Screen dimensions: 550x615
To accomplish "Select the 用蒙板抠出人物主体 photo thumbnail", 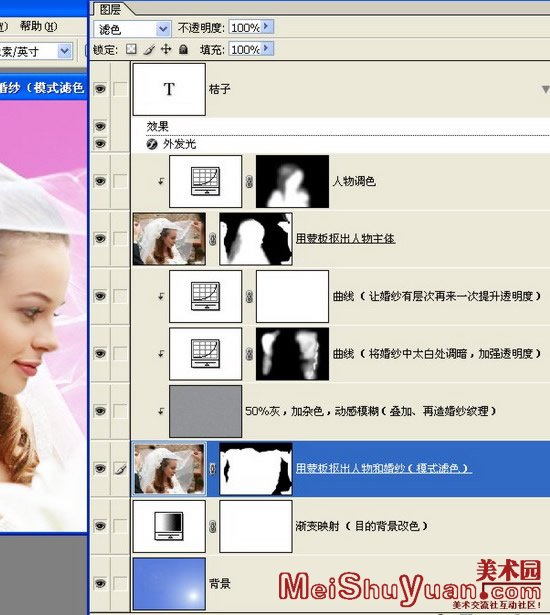I will click(169, 238).
